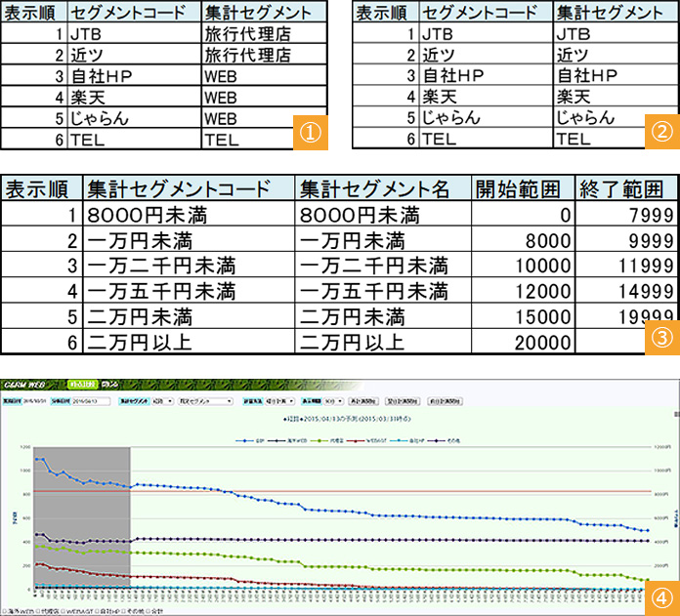Toggle the WEBAGT checkbox under the chart

64,611
